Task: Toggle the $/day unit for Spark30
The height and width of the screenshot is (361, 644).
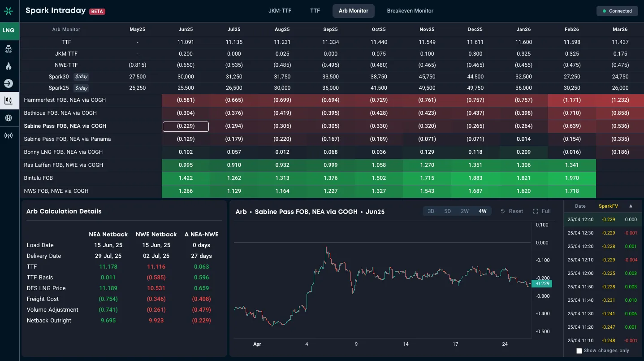Action: tap(81, 77)
